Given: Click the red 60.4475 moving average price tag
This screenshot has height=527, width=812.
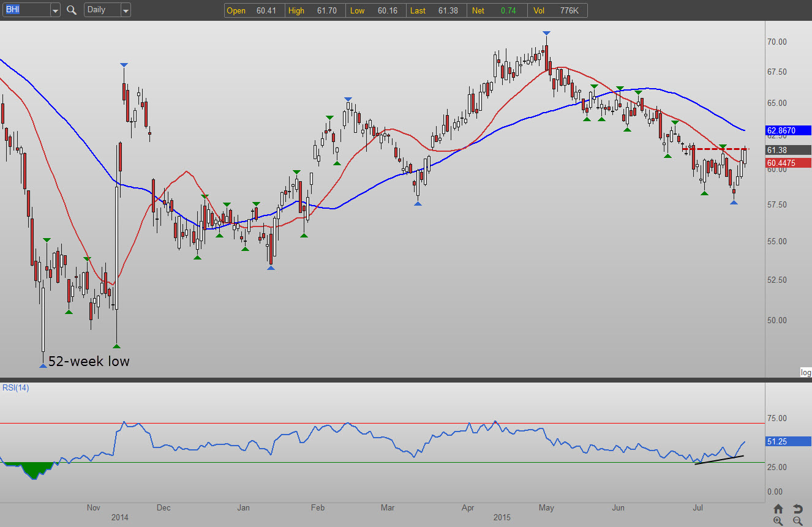Looking at the screenshot, I should pos(788,163).
